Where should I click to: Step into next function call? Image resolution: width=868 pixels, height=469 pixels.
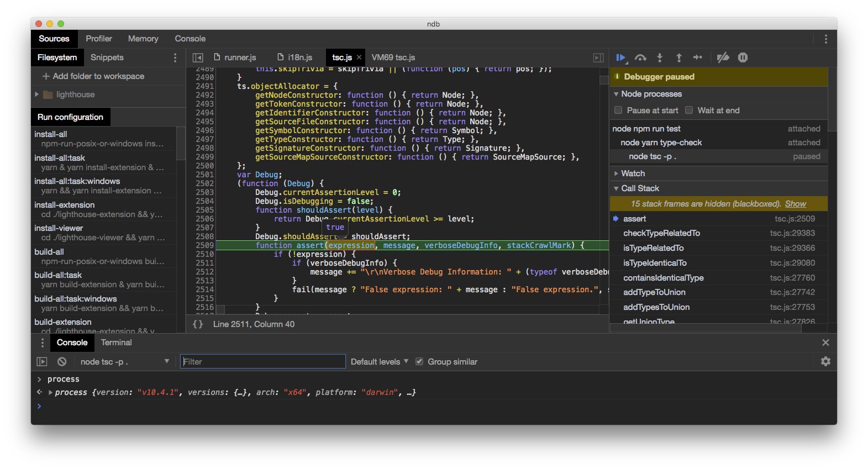pos(660,57)
